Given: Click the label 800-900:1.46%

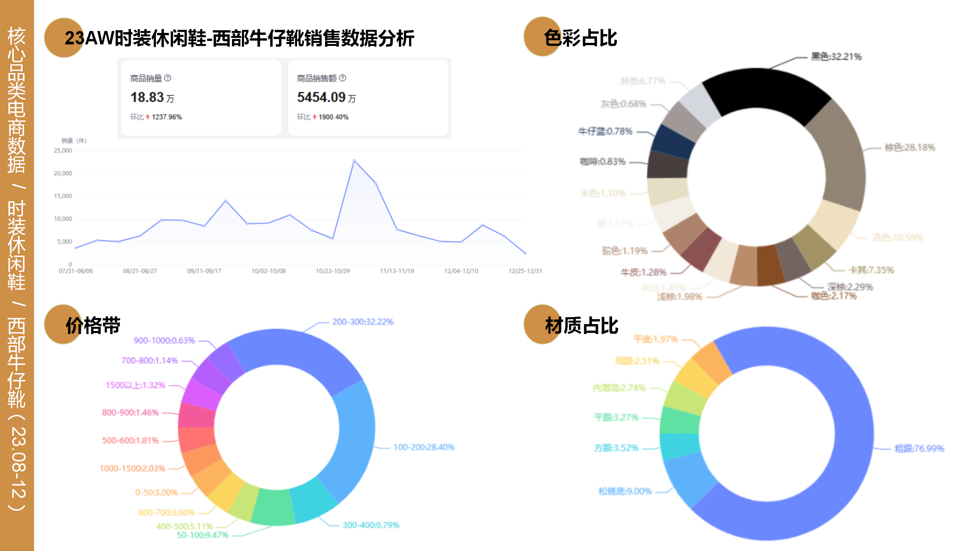Looking at the screenshot, I should pyautogui.click(x=130, y=412).
